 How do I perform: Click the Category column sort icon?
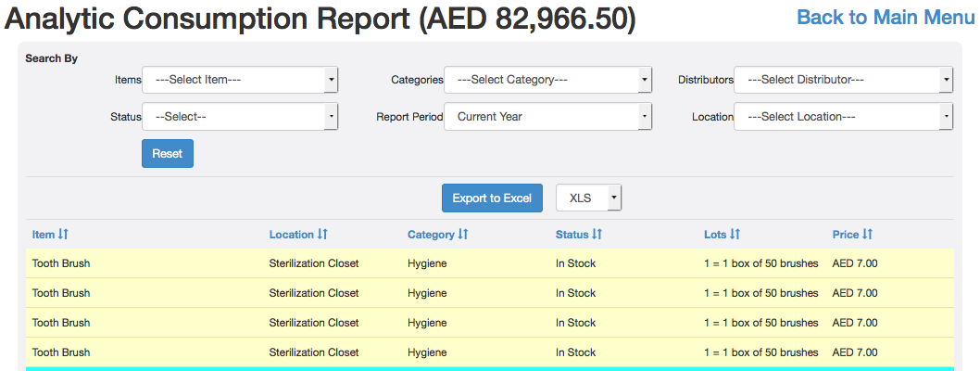pos(461,235)
